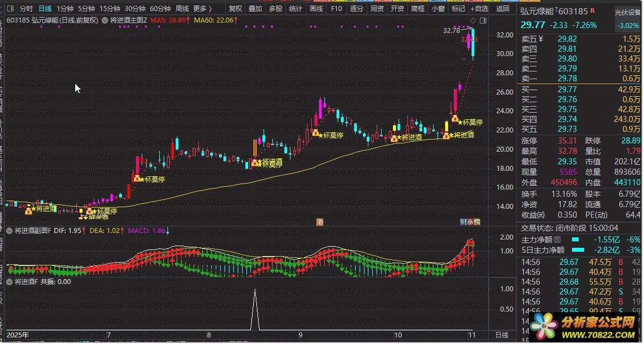Switch to 周线 weekly period

click(x=182, y=8)
